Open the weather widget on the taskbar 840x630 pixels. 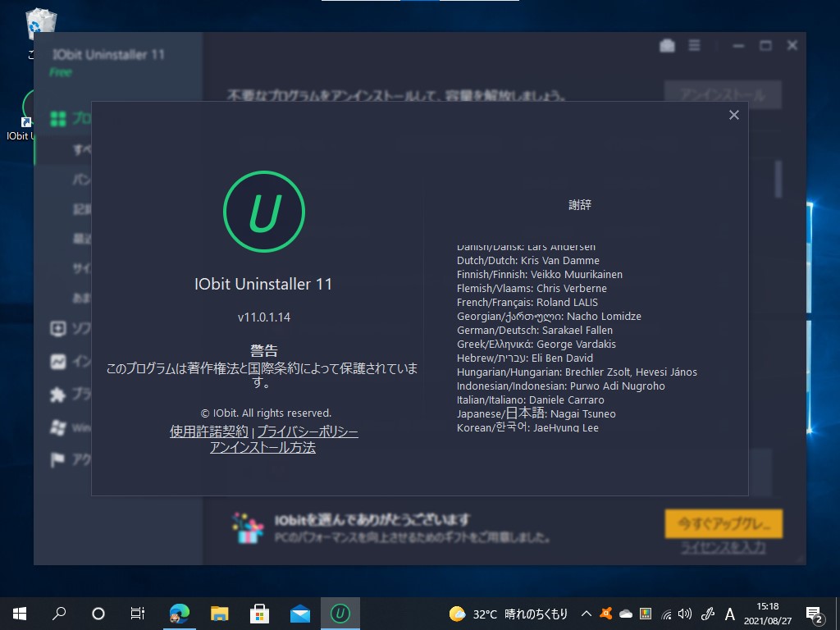pyautogui.click(x=456, y=613)
